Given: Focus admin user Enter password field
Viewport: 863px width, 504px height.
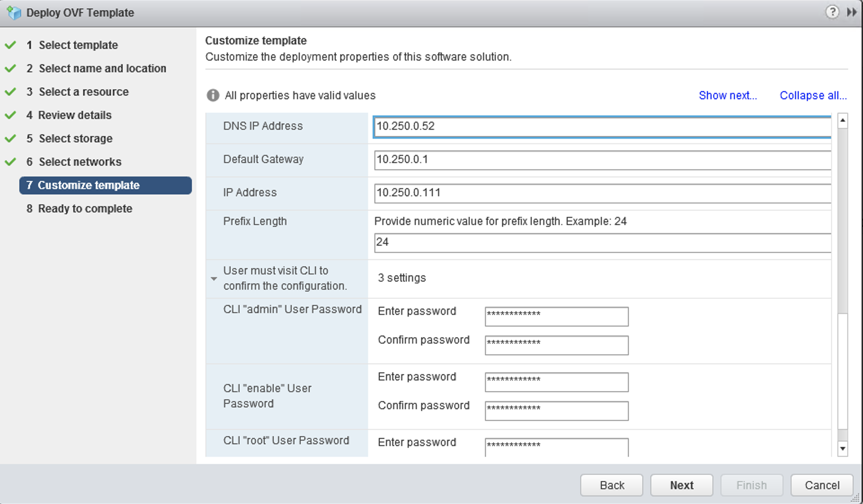Looking at the screenshot, I should [556, 316].
